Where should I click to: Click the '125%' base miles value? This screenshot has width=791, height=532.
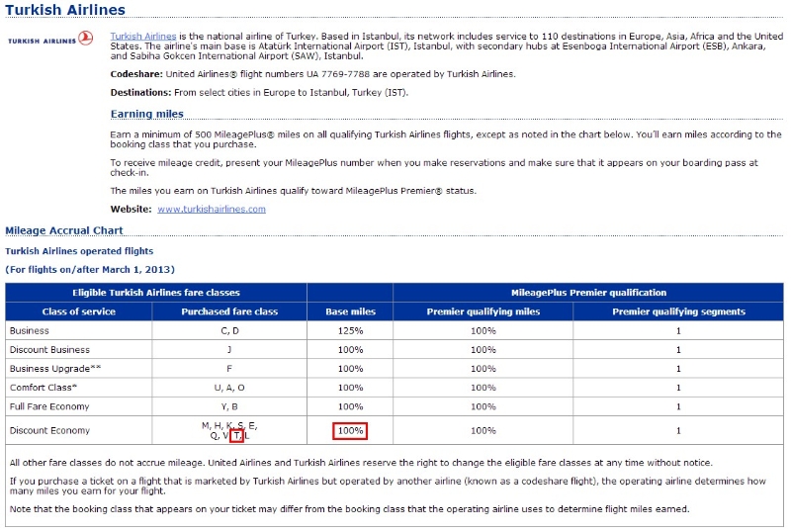click(x=350, y=330)
